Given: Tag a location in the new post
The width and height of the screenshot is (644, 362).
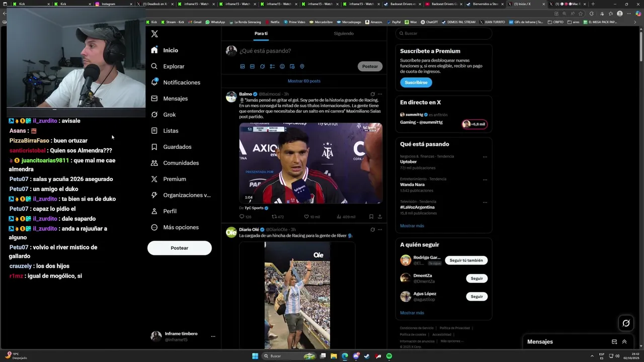Looking at the screenshot, I should (x=302, y=66).
